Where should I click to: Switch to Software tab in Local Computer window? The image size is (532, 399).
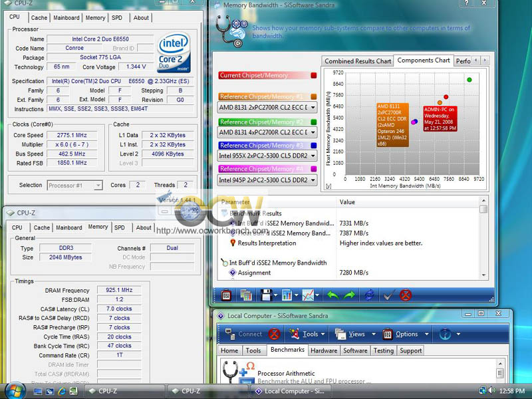(x=355, y=350)
